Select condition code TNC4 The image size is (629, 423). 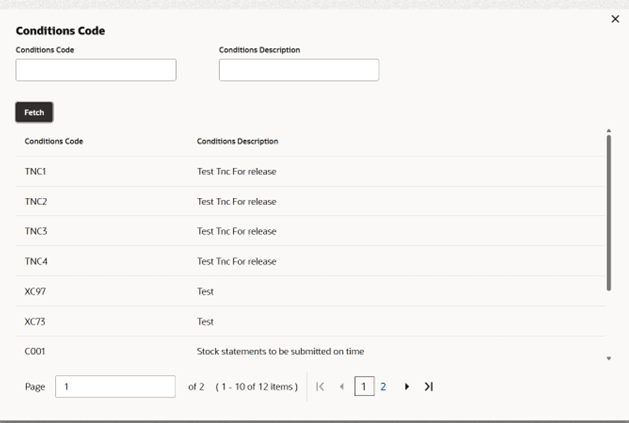(x=36, y=261)
